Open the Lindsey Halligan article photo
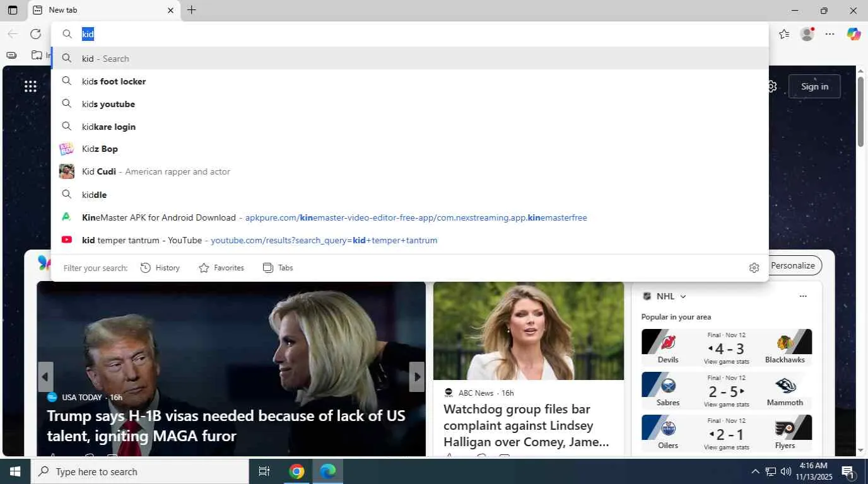Screen dimensions: 868x484 [x=529, y=331]
